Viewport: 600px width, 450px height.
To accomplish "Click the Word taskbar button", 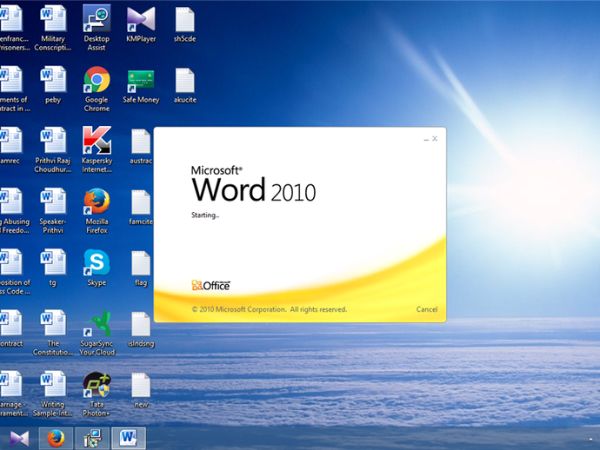I will 129,439.
